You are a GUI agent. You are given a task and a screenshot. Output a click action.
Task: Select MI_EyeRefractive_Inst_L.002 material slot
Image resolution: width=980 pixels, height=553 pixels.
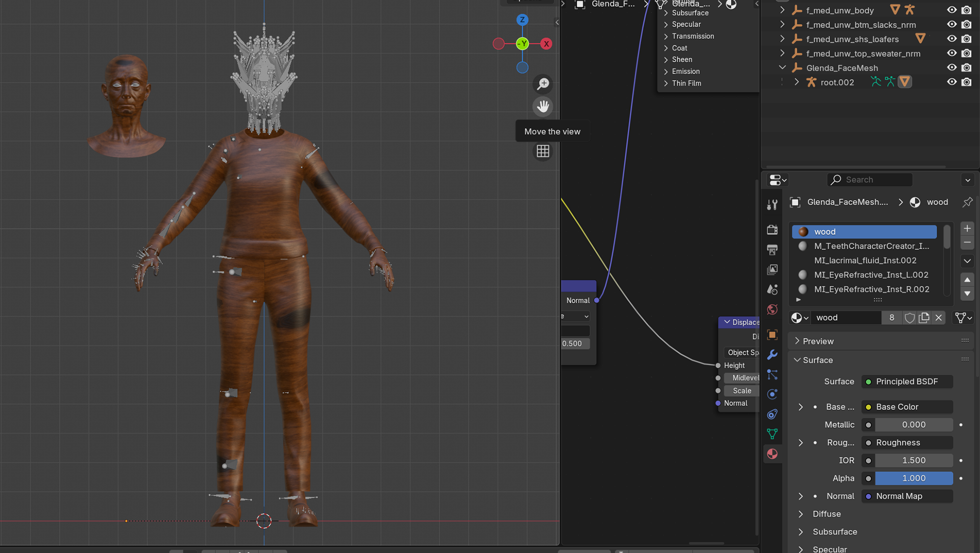point(864,275)
